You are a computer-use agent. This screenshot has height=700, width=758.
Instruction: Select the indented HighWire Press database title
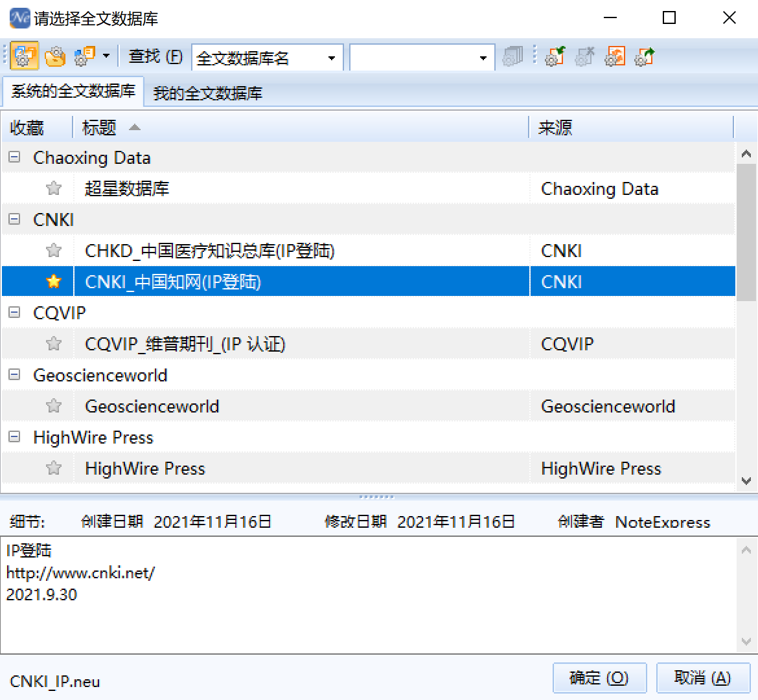(x=145, y=469)
